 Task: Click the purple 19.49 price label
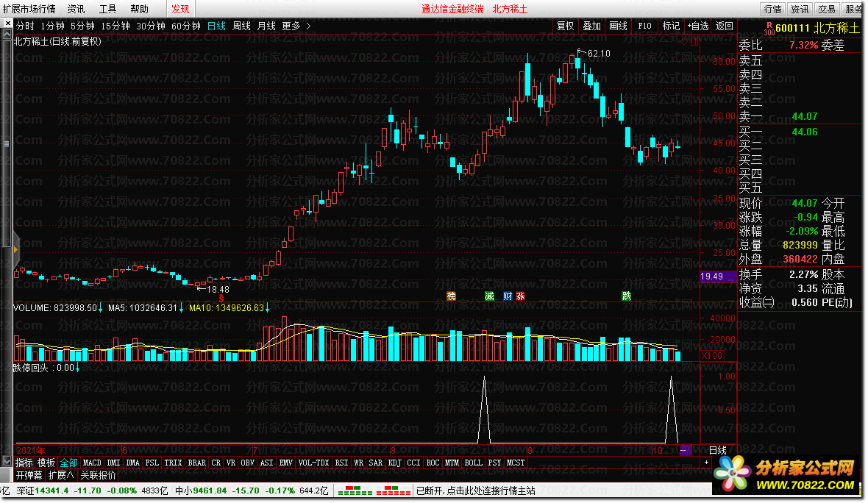point(718,276)
